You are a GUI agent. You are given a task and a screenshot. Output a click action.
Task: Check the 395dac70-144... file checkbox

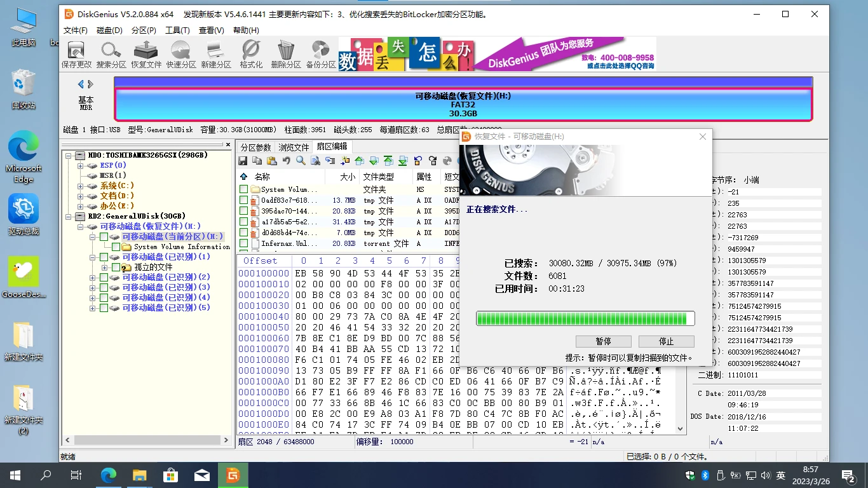click(x=244, y=211)
